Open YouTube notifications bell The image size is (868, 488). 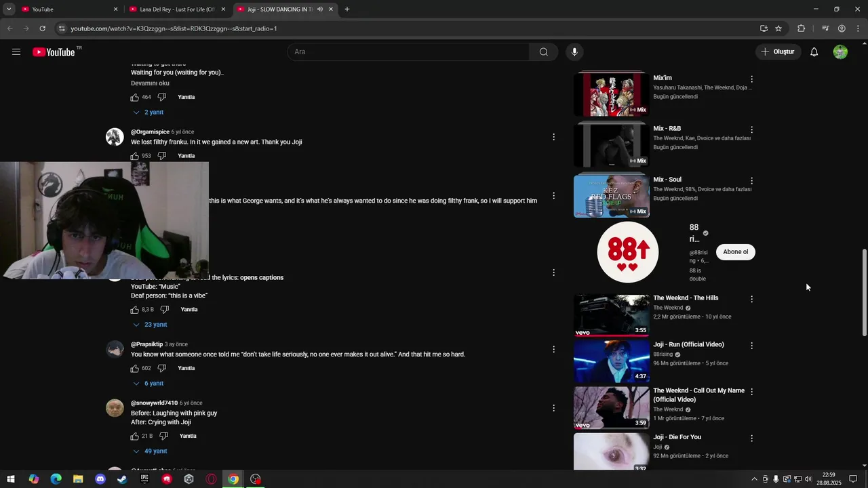(814, 52)
